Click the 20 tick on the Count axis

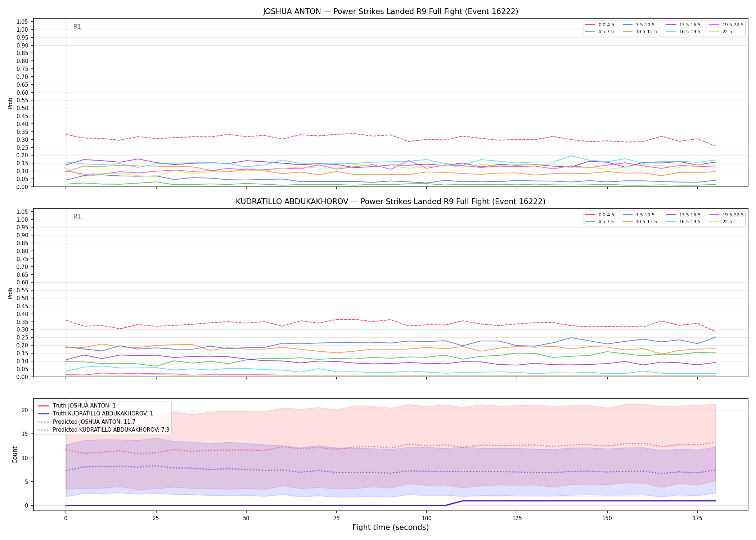point(25,410)
